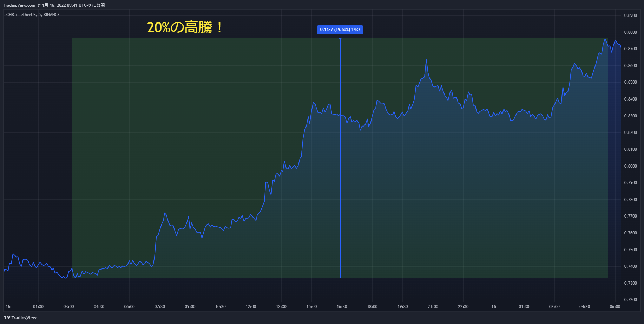644x324 pixels.
Task: Click the 0.8700 price axis label
Action: 630,49
